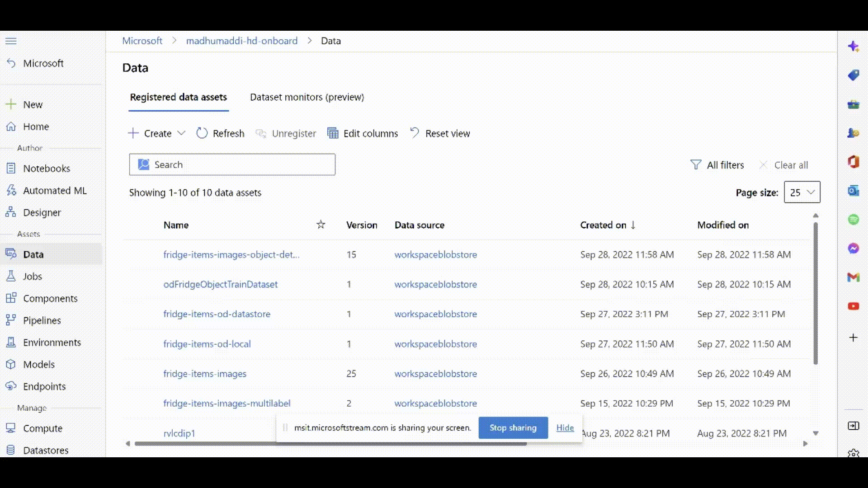Open Compute management section
The image size is (868, 488).
pos(42,428)
